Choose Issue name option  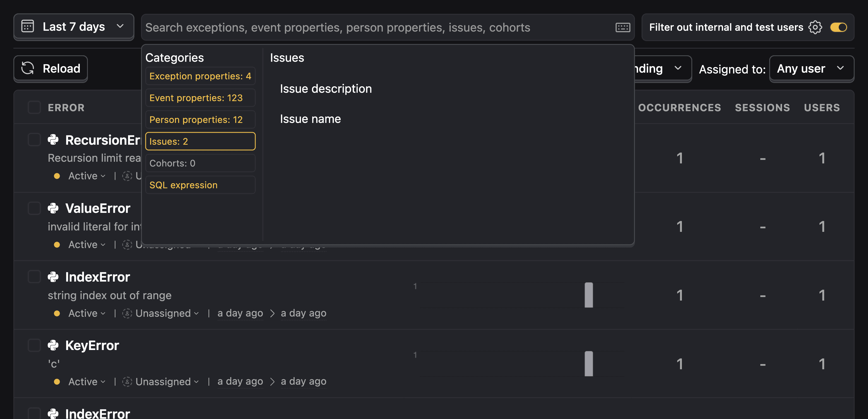pyautogui.click(x=310, y=119)
